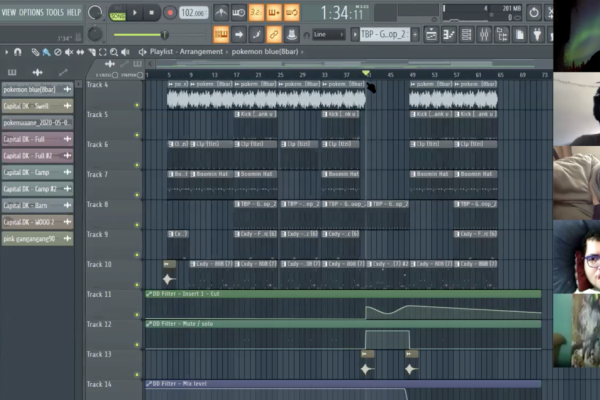Screen dimensions: 600x400
Task: Open the VIEW menu
Action: [x=9, y=12]
